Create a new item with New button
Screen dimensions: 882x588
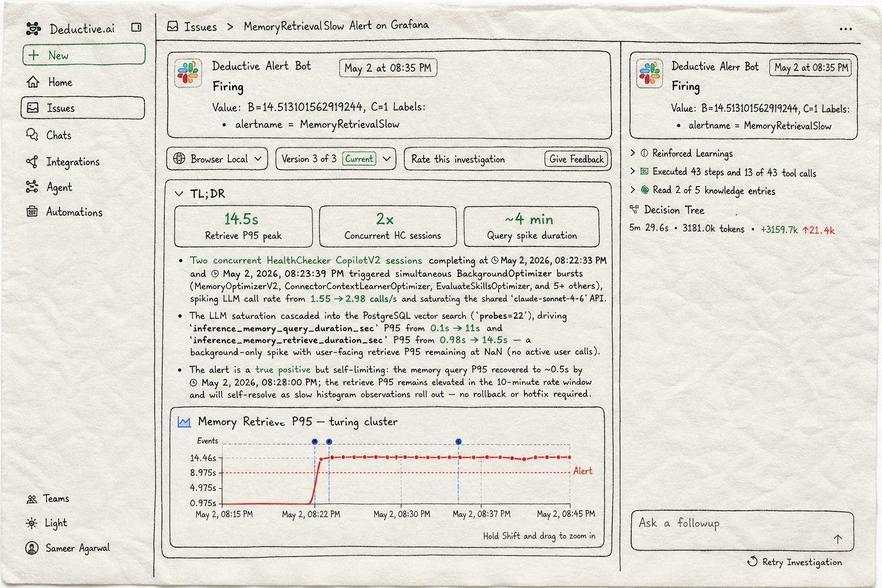coord(84,55)
